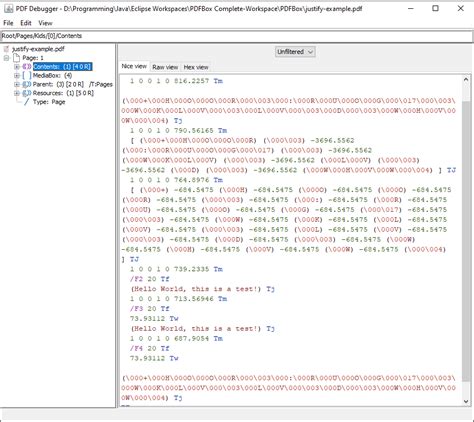Expand the MediaBox tree node

tap(17, 75)
